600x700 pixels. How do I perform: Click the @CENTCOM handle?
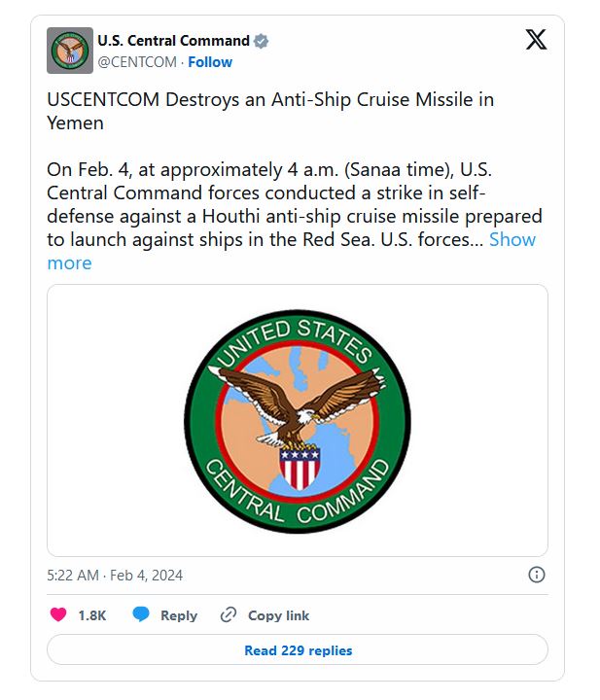[x=137, y=61]
